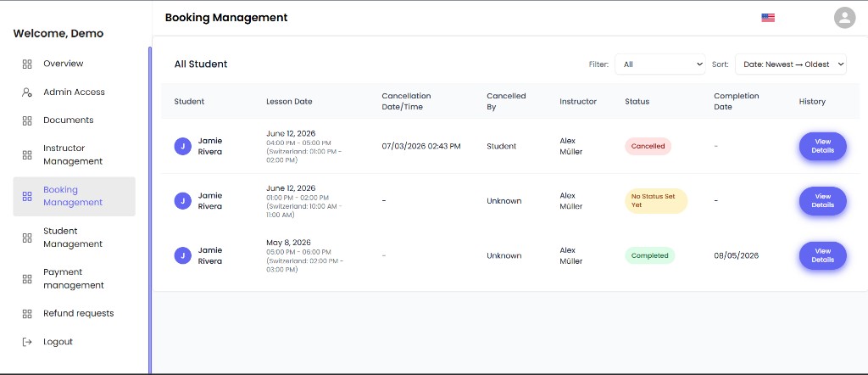This screenshot has height=375, width=868.
Task: Click the Welcome, Demo greeting
Action: [58, 33]
